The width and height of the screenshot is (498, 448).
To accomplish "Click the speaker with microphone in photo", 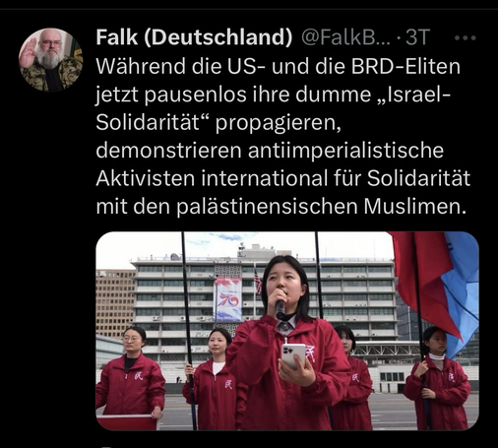I will [x=288, y=343].
